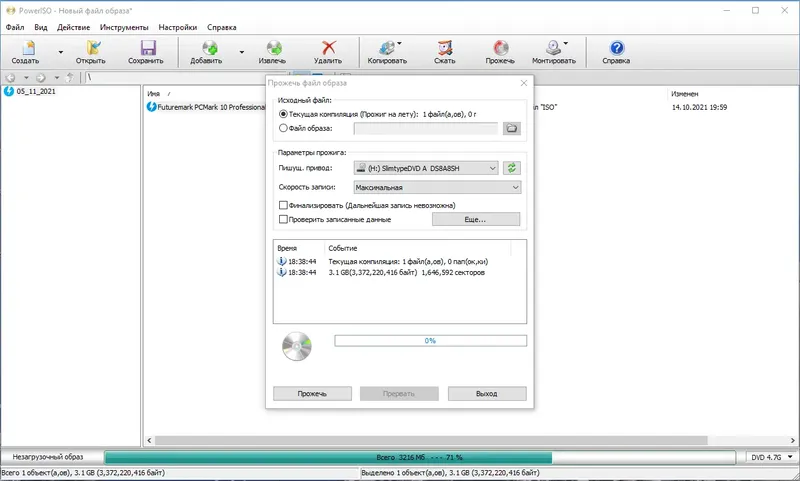Click the Монтировать (Mount) toolbar icon

(x=554, y=52)
